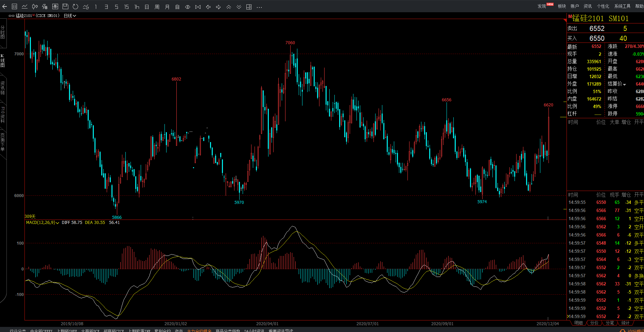The height and width of the screenshot is (332, 644).
Task: Click the 买入 6550 bid price row
Action: (x=605, y=38)
